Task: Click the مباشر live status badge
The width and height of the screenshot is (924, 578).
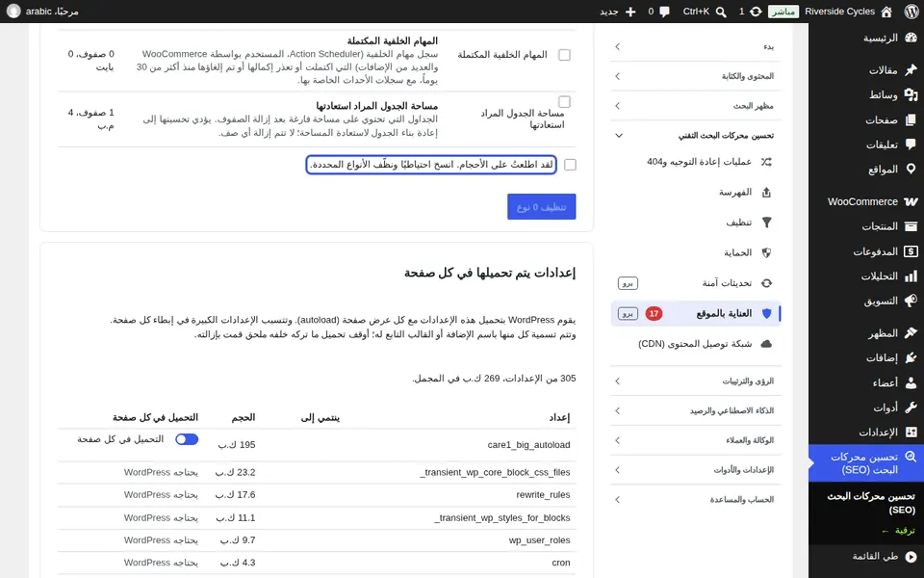Action: click(783, 12)
